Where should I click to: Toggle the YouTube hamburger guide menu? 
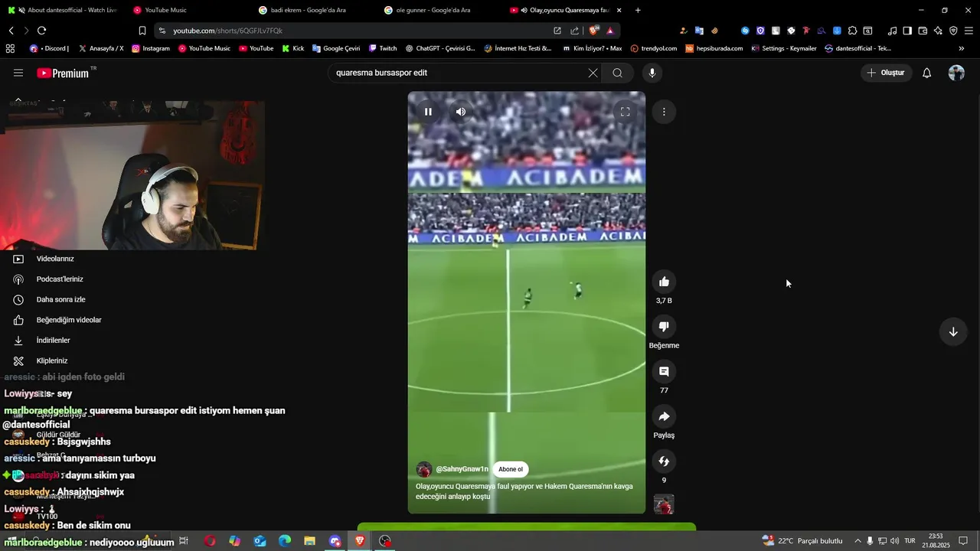(18, 73)
